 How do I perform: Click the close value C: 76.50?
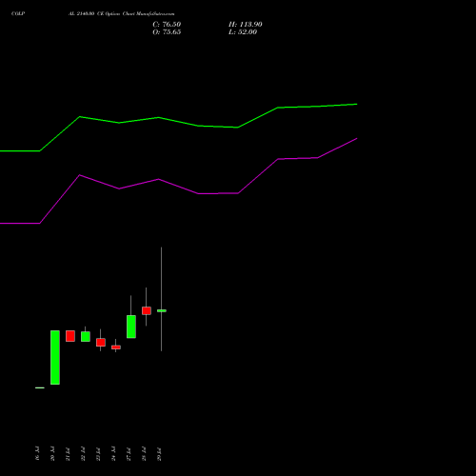(167, 25)
